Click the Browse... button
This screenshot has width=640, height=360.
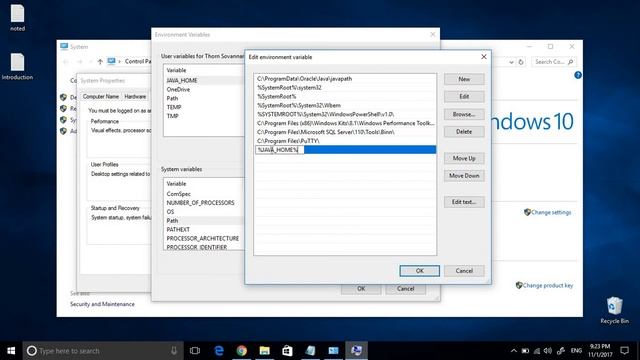pyautogui.click(x=464, y=114)
